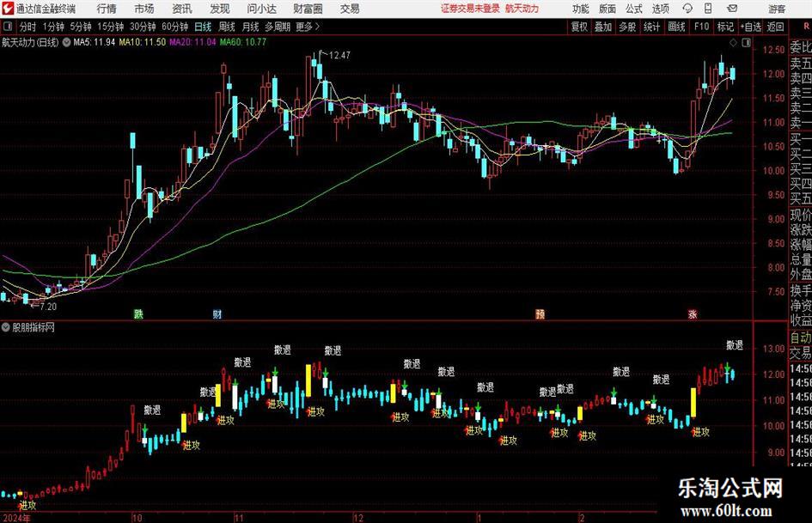The height and width of the screenshot is (523, 812).
Task: Click the 游客 guest account label
Action: coord(776,9)
